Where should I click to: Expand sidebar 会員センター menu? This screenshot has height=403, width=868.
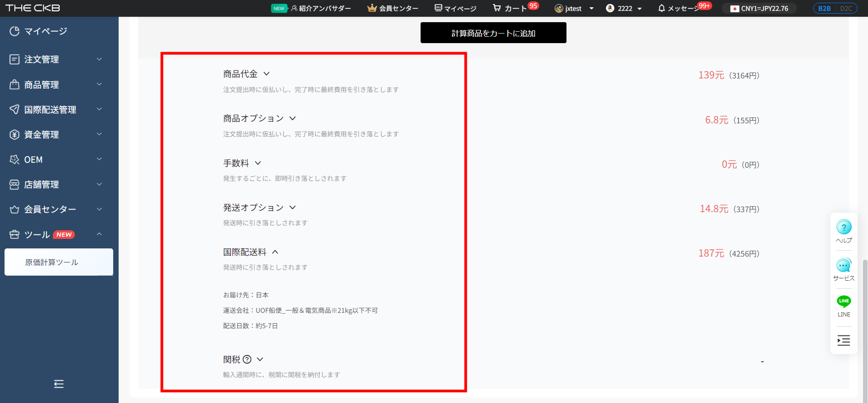click(x=59, y=209)
